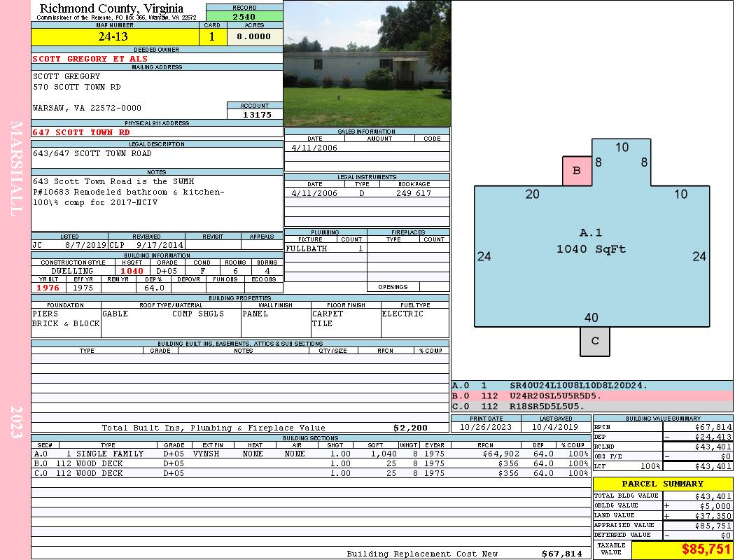Click the Parcel Summary header
The image size is (735, 560).
coord(662,484)
